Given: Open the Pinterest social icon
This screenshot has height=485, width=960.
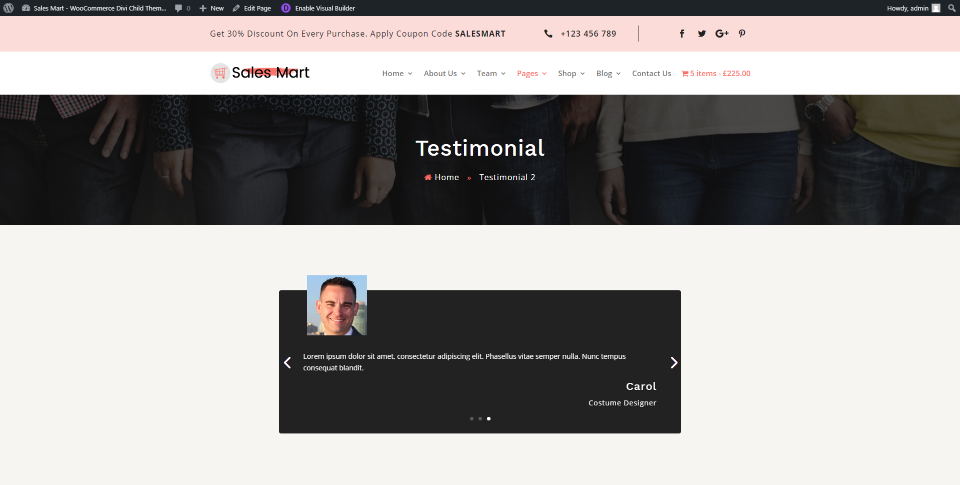Looking at the screenshot, I should pyautogui.click(x=742, y=34).
